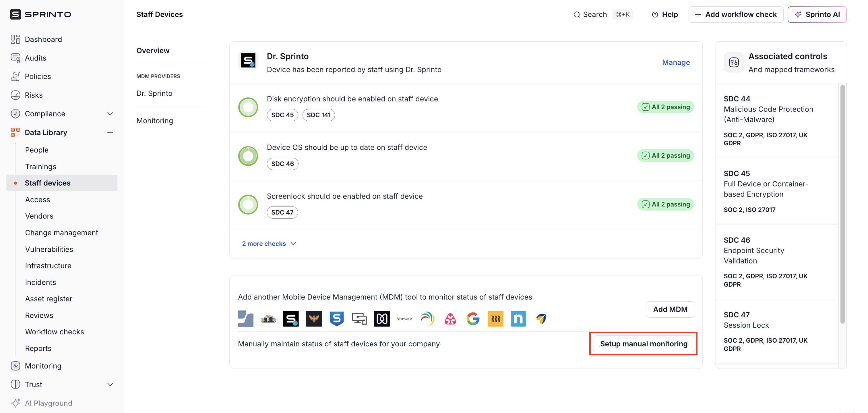Expand the Trust sidebar menu
This screenshot has width=868, height=413.
point(110,384)
